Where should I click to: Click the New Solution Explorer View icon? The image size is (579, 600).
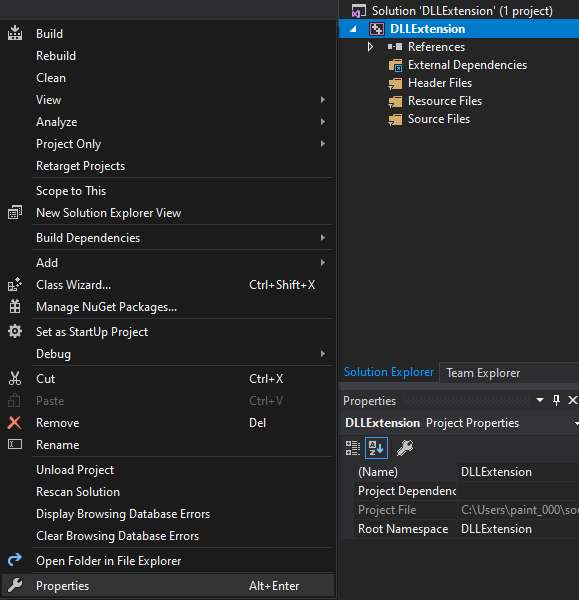coord(15,212)
